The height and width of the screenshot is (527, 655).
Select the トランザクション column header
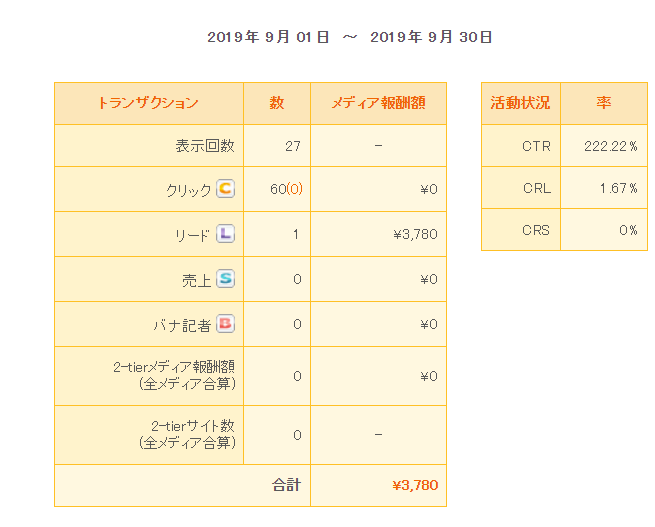coord(149,103)
